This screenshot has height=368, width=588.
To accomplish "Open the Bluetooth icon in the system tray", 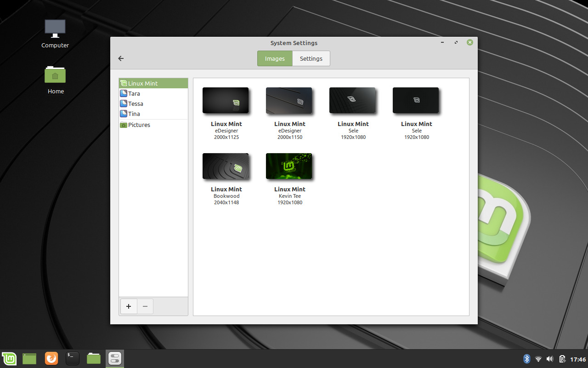I will 526,358.
